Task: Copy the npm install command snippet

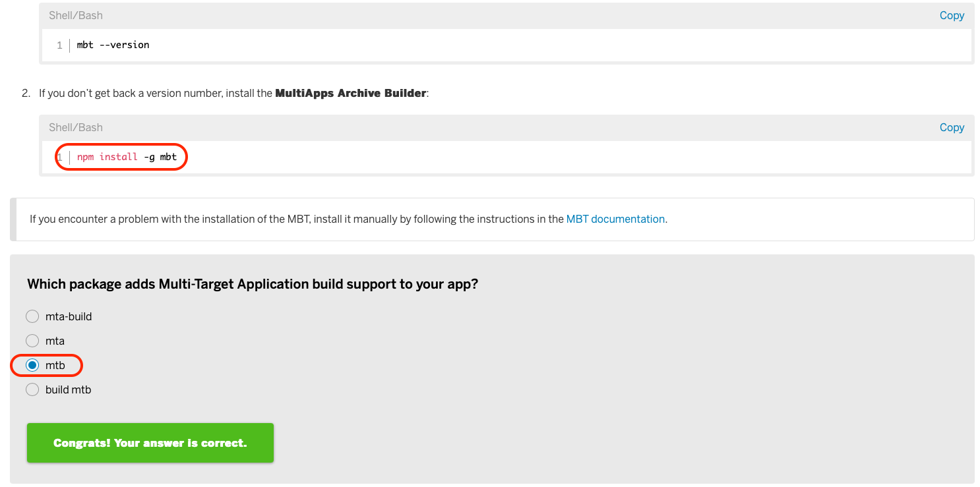Action: pyautogui.click(x=952, y=127)
